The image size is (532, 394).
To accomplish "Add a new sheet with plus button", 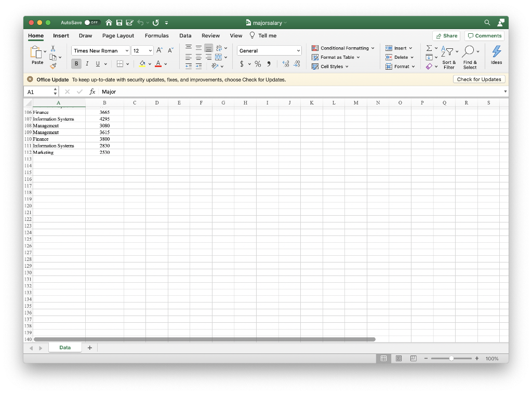I will 89,348.
